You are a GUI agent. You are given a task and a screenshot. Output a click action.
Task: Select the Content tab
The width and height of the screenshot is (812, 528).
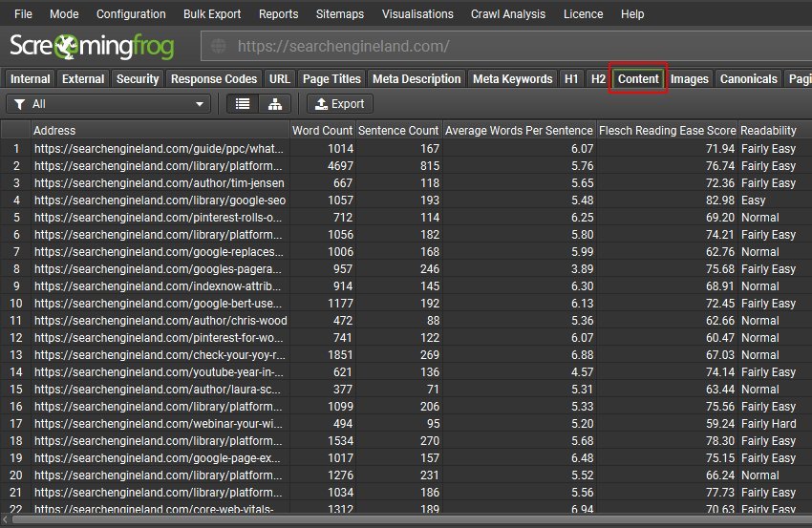638,78
